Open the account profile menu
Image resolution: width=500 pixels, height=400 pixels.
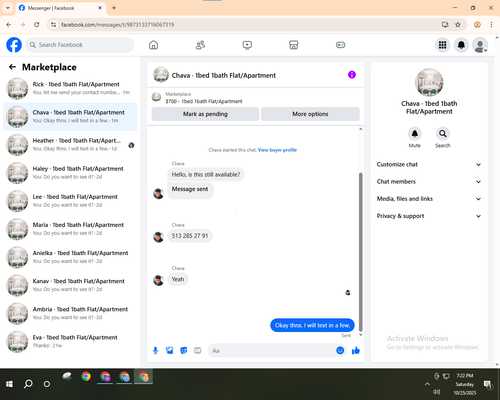(x=480, y=45)
